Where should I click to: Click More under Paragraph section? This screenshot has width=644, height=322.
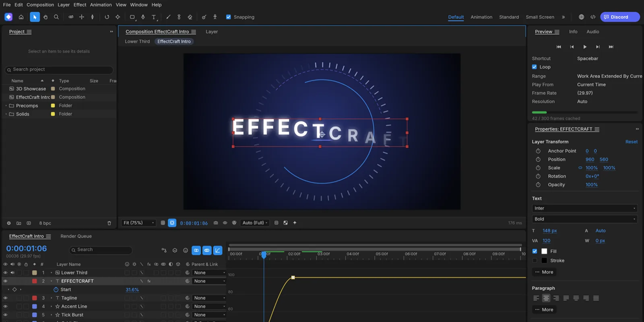(x=544, y=310)
